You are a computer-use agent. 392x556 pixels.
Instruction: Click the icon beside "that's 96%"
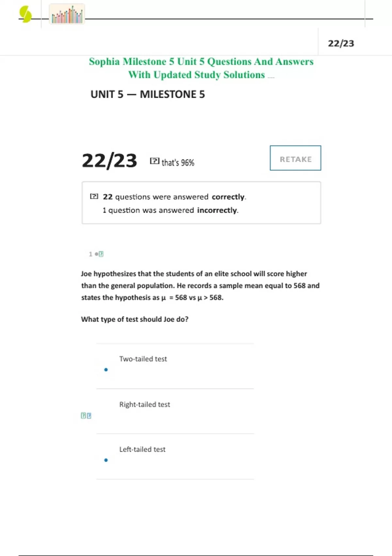point(155,161)
